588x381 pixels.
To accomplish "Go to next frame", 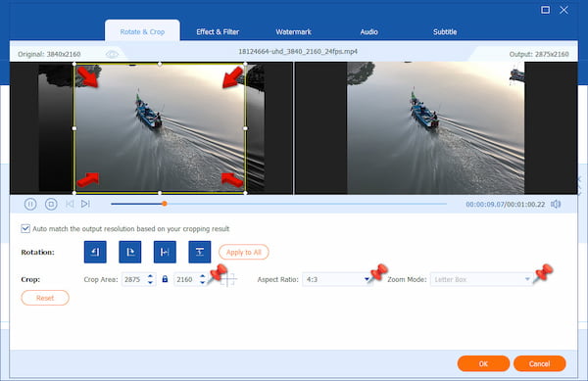I will [85, 204].
